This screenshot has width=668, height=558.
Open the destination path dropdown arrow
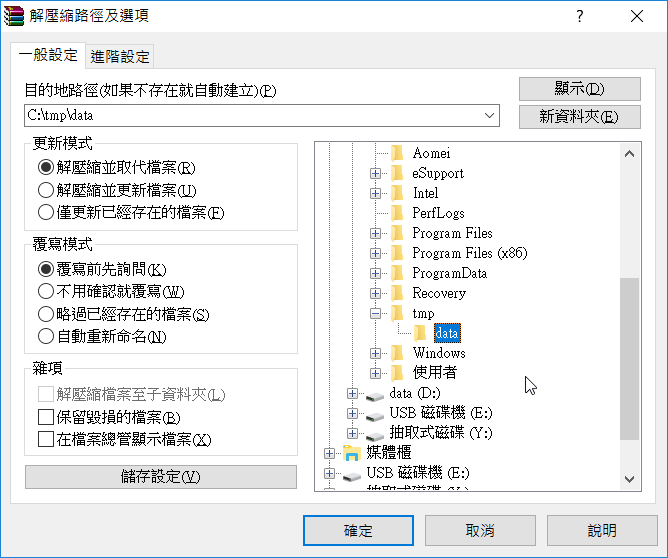coord(489,115)
